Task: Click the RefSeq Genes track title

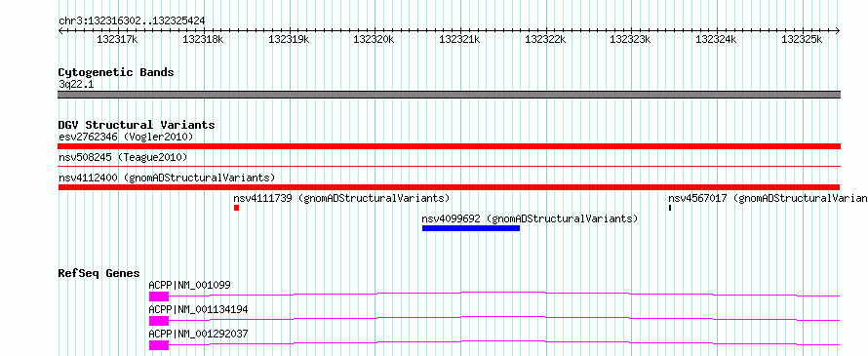Action: tap(99, 273)
